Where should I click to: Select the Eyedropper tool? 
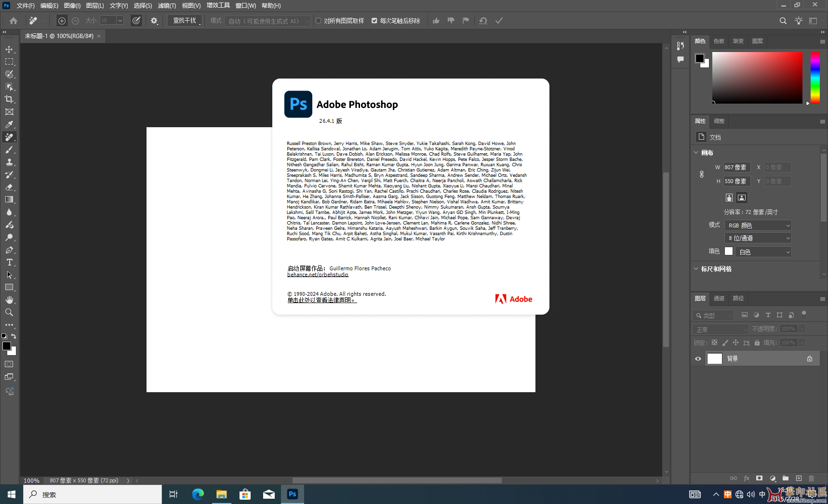[9, 124]
